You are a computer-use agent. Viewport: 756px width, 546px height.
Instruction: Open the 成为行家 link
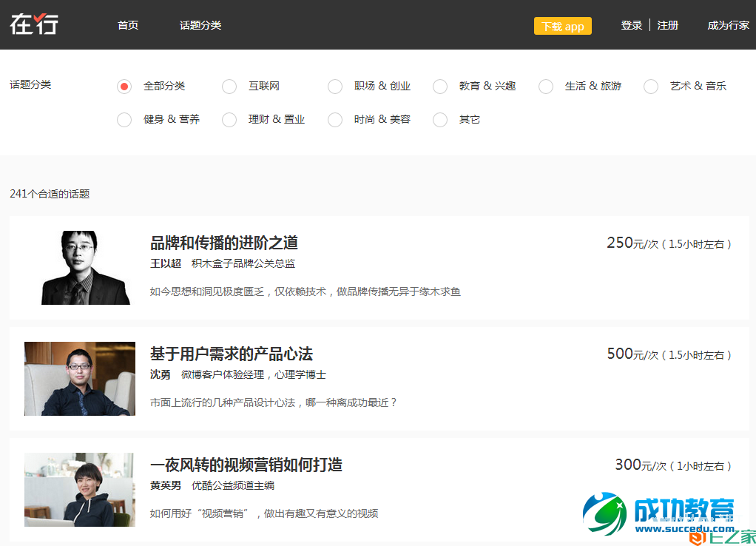727,24
